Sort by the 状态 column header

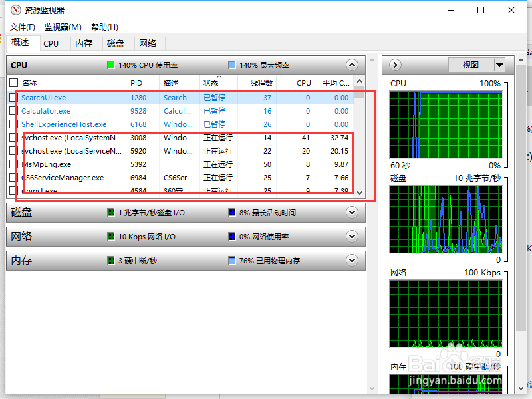pos(219,83)
